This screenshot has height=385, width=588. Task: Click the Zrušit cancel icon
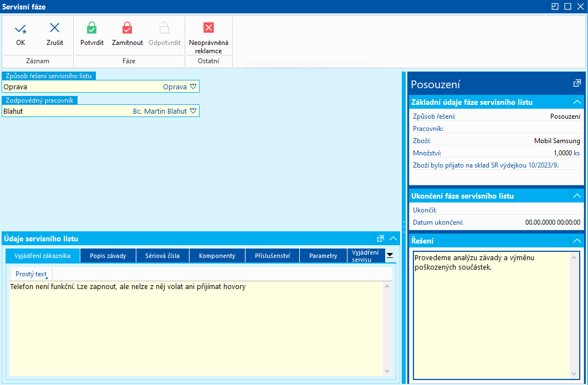pos(55,28)
